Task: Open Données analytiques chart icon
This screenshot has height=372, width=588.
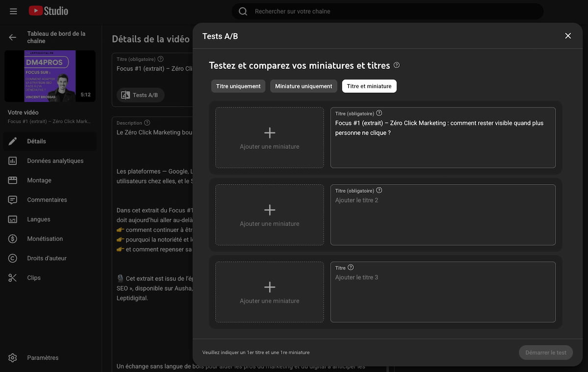Action: 13,161
